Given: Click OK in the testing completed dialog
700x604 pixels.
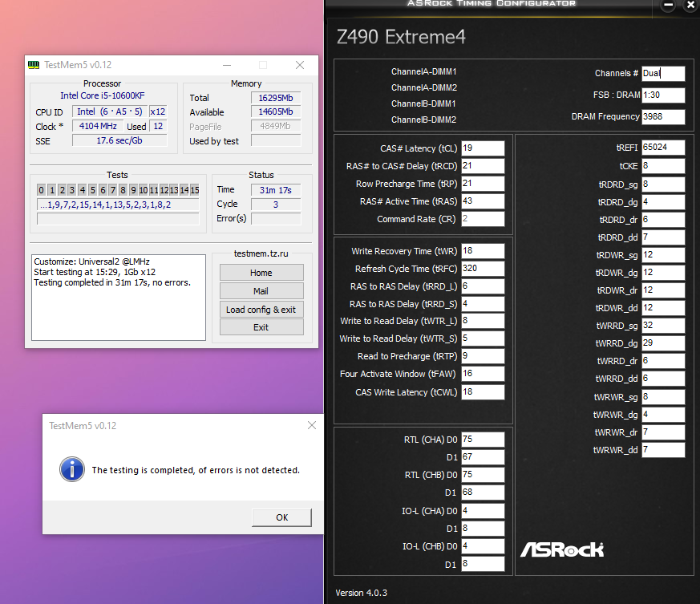Looking at the screenshot, I should 281,517.
